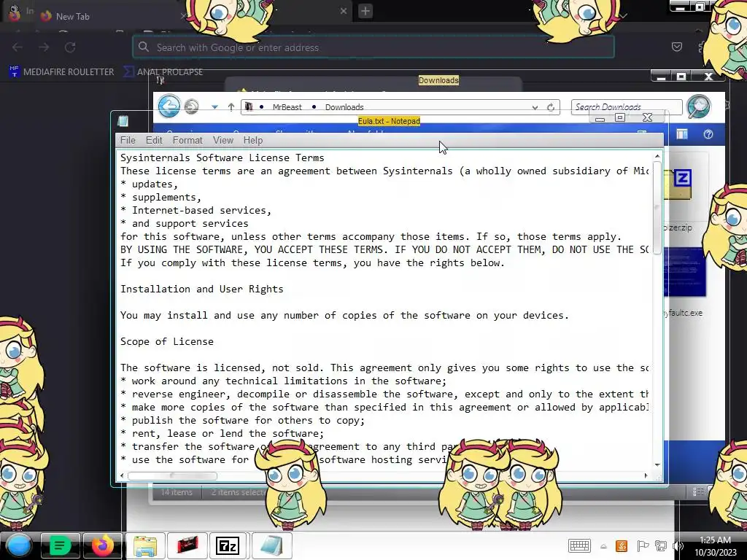Click the Notepad vertical scrollbar thumb
The image size is (747, 560).
(657, 208)
